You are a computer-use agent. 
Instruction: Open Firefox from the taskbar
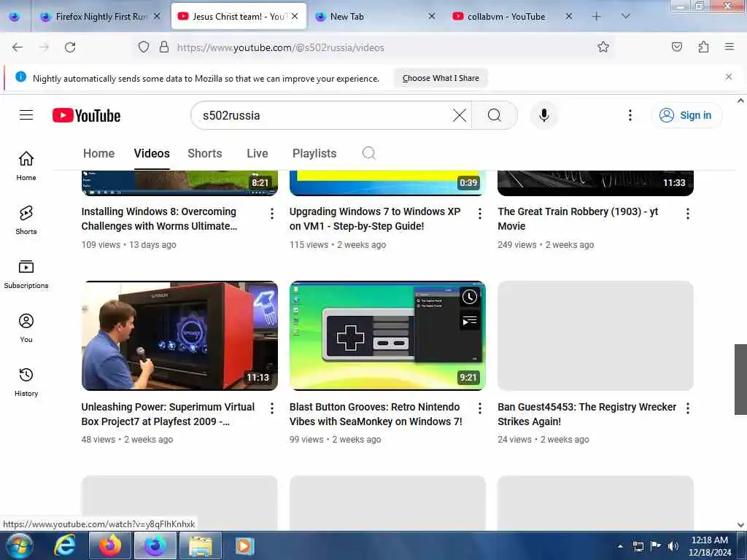click(x=110, y=545)
